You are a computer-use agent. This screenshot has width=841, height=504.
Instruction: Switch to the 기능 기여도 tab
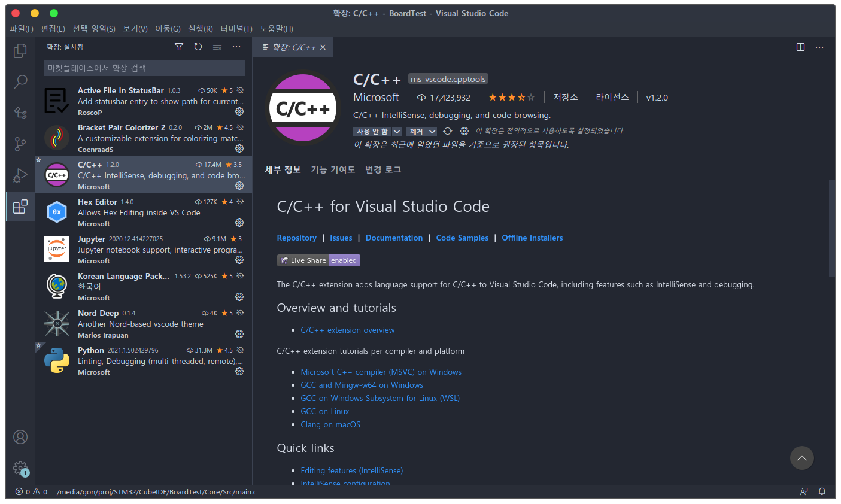point(333,169)
